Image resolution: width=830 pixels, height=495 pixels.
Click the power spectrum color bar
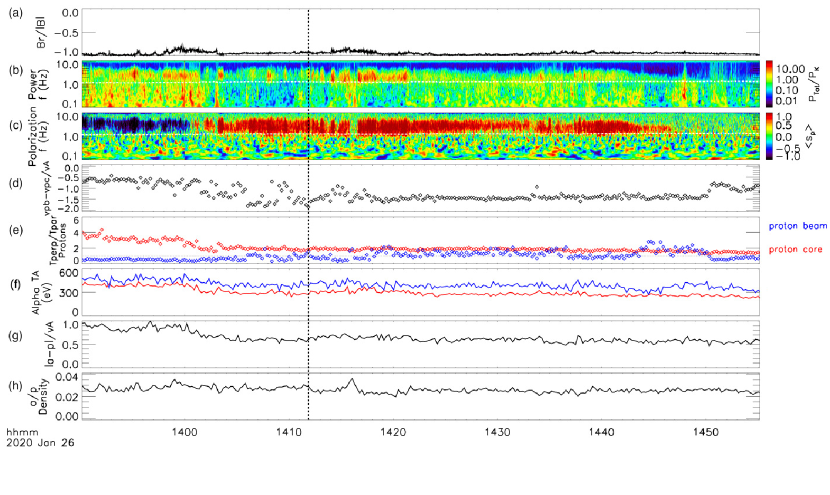point(768,83)
